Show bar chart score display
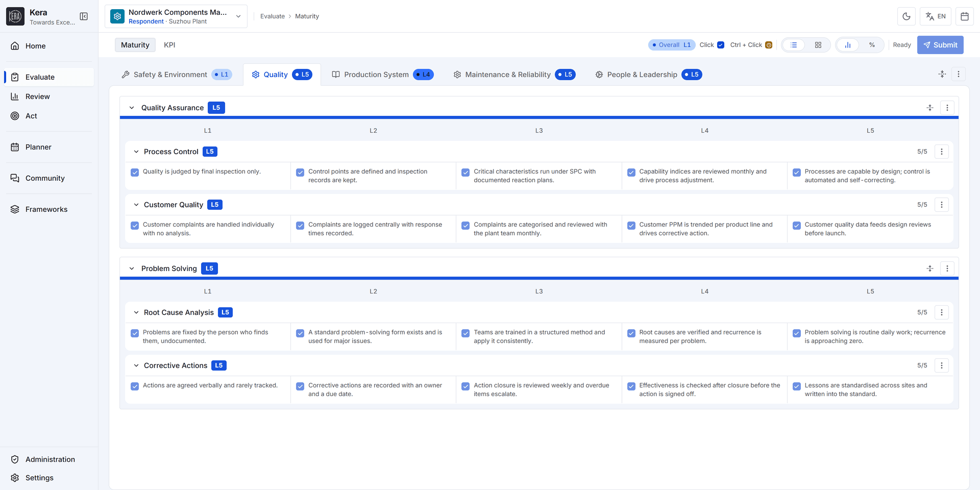The image size is (980, 490). coord(848,45)
